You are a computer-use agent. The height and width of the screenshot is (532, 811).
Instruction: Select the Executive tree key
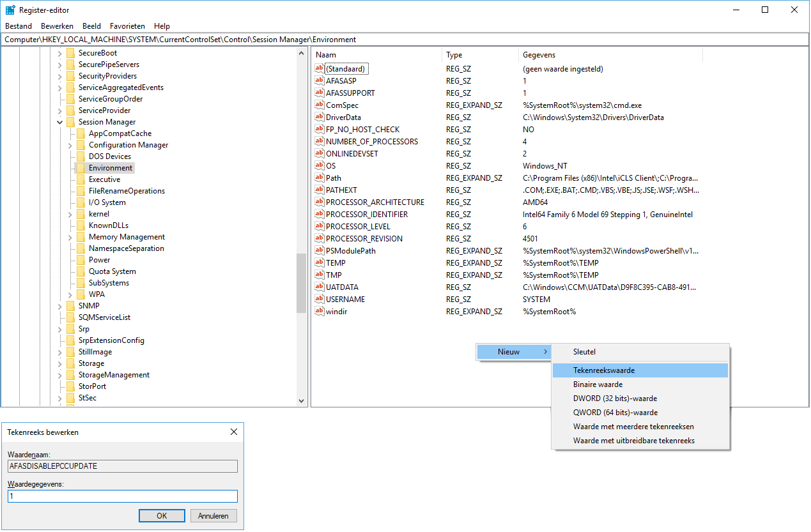105,179
